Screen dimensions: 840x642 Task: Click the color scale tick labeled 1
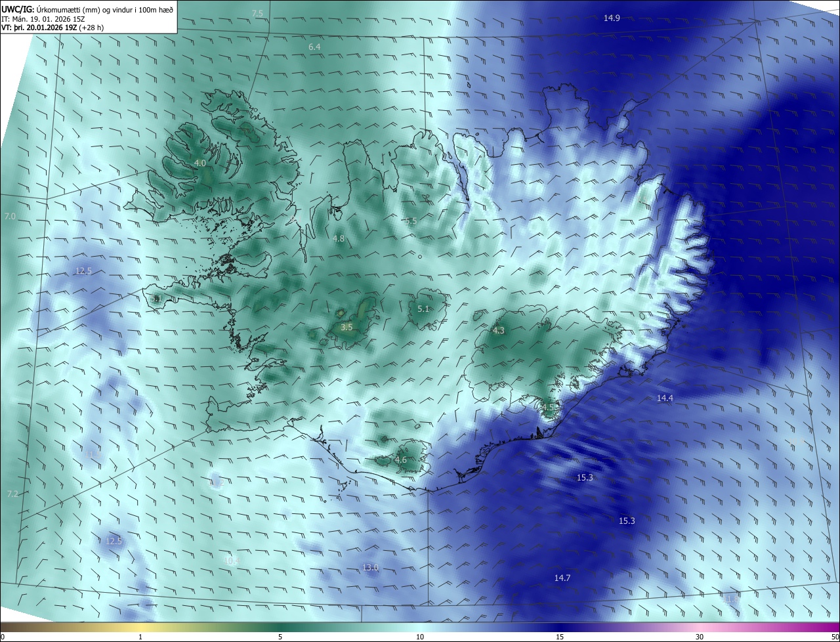click(x=140, y=637)
